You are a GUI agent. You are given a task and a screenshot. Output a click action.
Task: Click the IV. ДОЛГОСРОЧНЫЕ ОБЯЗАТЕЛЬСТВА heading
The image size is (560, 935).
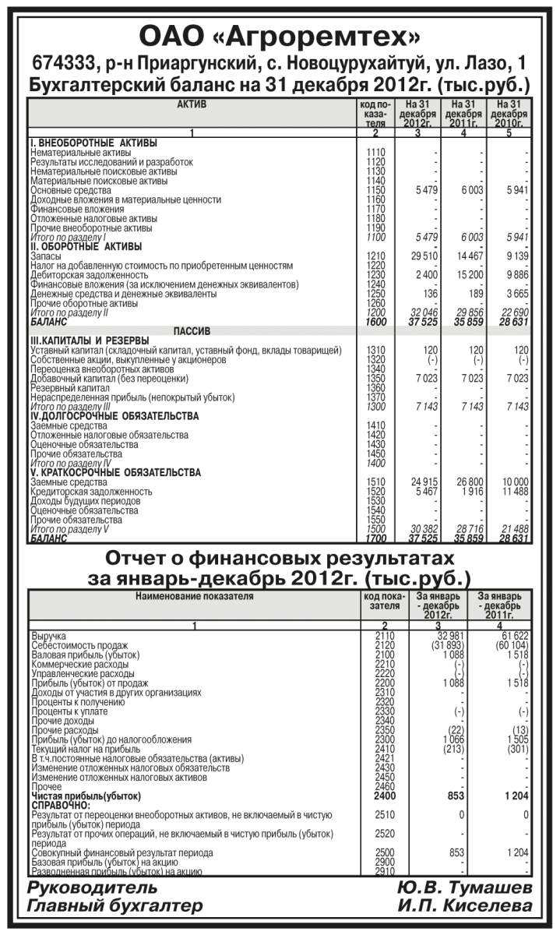pyautogui.click(x=114, y=417)
